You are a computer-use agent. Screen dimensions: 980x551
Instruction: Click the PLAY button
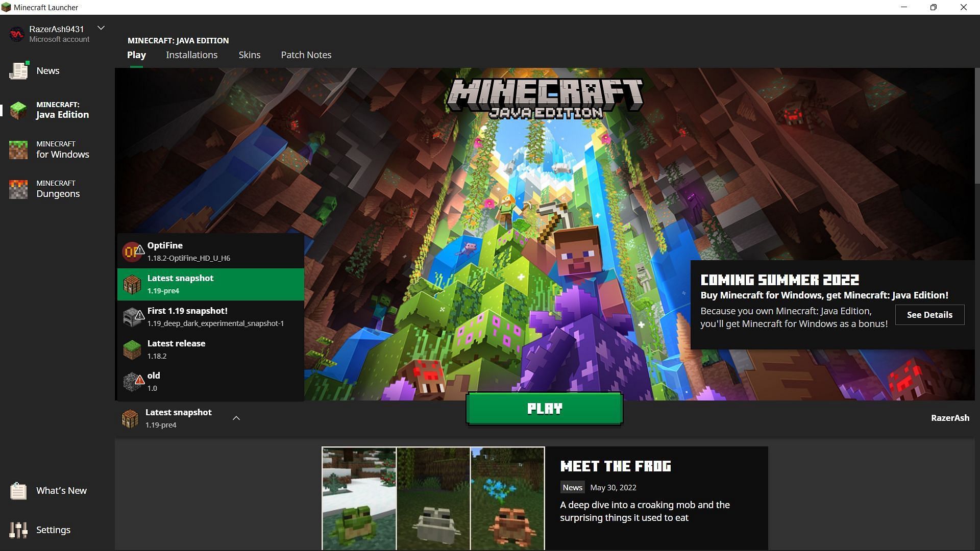click(545, 409)
